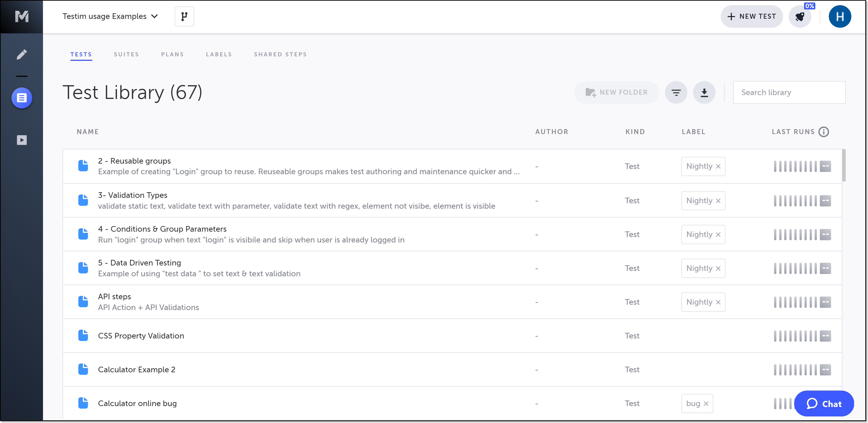Click the bug label text
Screen dimensions: 868x423
coord(693,403)
